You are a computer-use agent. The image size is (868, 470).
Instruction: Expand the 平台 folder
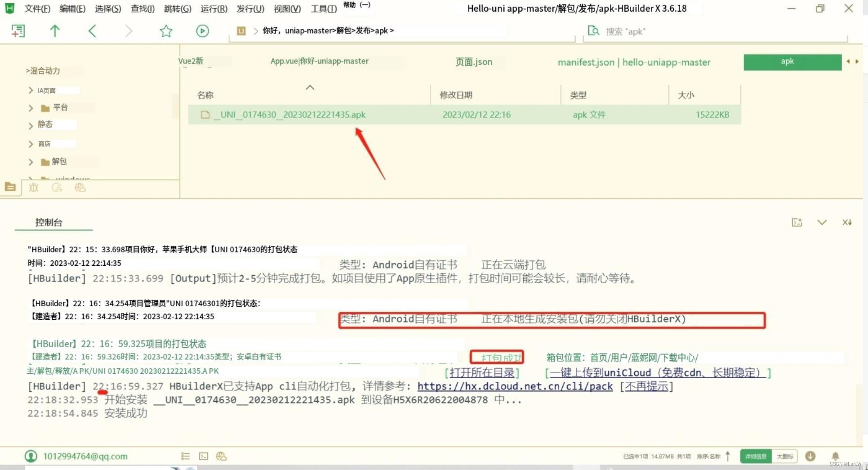(31, 108)
